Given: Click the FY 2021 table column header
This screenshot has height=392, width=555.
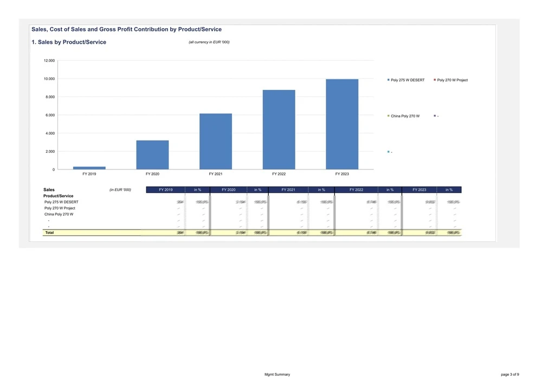Looking at the screenshot, I should tap(288, 190).
